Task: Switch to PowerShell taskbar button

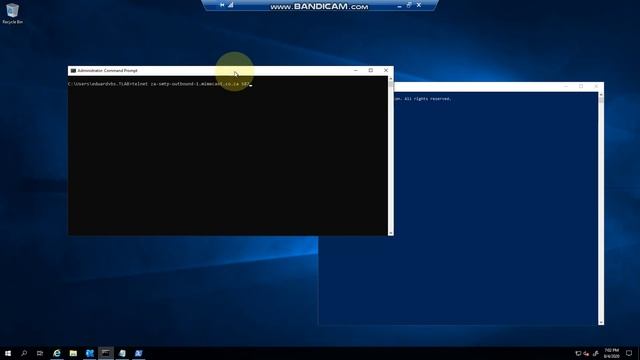Action: 138,353
